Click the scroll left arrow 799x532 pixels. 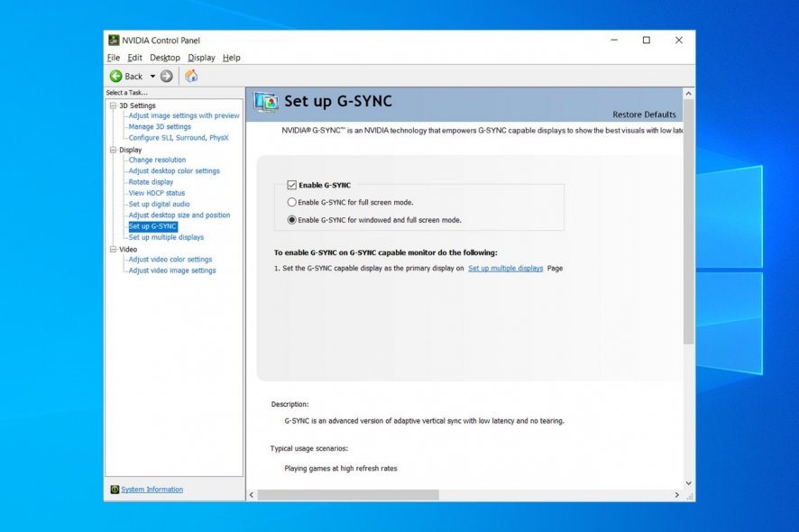[252, 495]
